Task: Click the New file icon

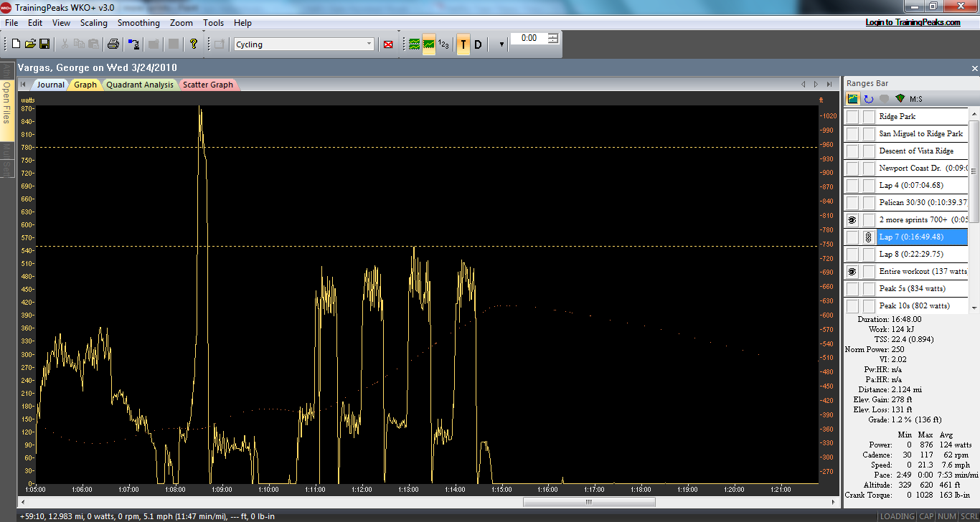Action: [16, 44]
